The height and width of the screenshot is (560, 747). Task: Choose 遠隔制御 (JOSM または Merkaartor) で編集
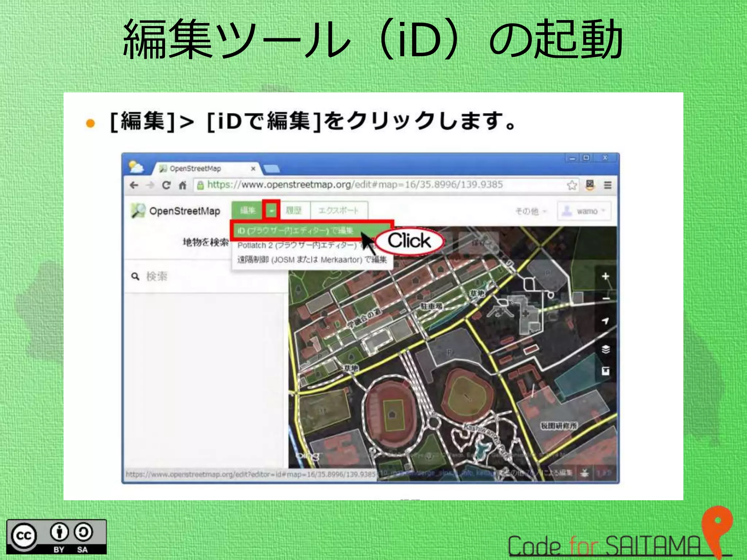[x=312, y=260]
